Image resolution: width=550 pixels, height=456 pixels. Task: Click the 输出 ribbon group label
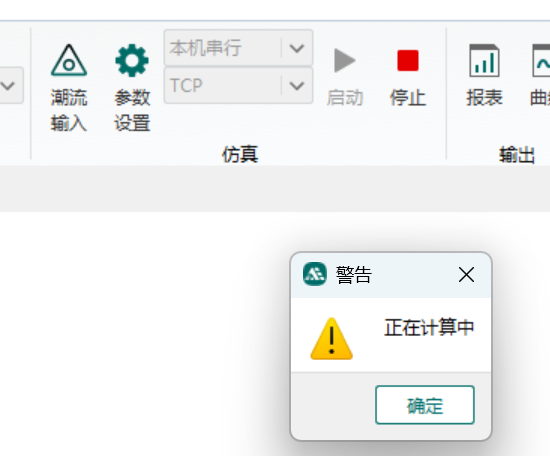(517, 155)
